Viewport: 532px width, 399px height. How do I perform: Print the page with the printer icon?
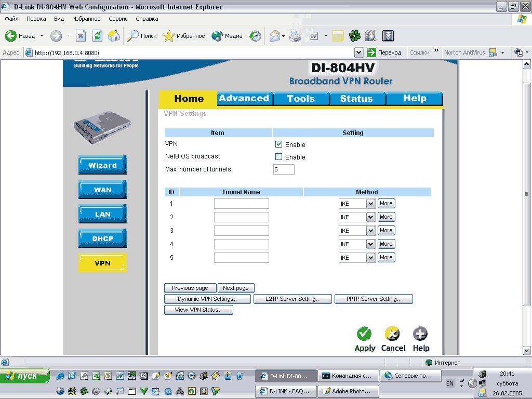tap(295, 36)
